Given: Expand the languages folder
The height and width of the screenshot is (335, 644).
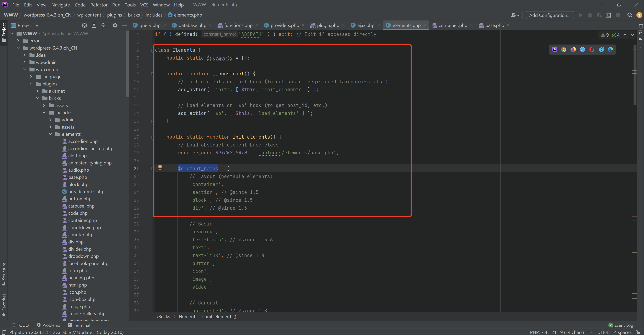Looking at the screenshot, I should point(31,77).
